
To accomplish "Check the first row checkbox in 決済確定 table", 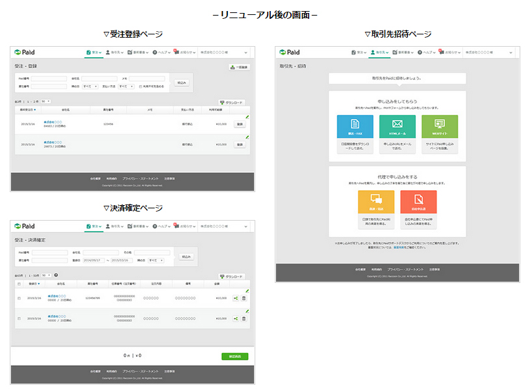I will (x=19, y=299).
